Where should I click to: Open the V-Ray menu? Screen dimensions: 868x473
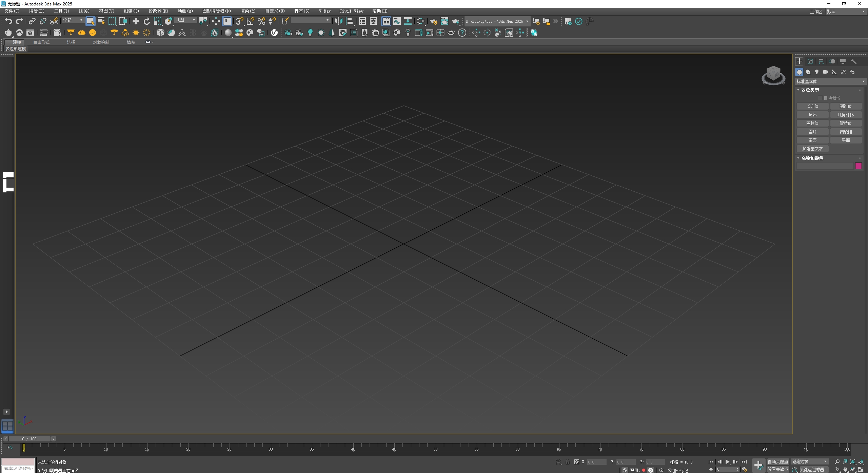[x=324, y=11]
